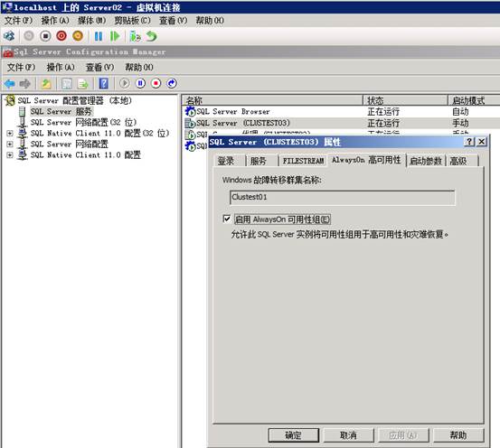Select the SQL Server Browser row

pyautogui.click(x=342, y=111)
